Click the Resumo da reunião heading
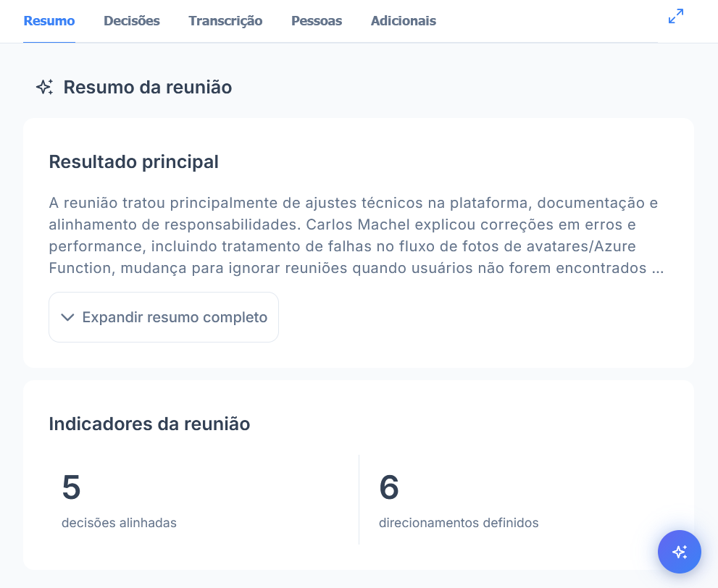Viewport: 718px width, 588px height. point(148,87)
